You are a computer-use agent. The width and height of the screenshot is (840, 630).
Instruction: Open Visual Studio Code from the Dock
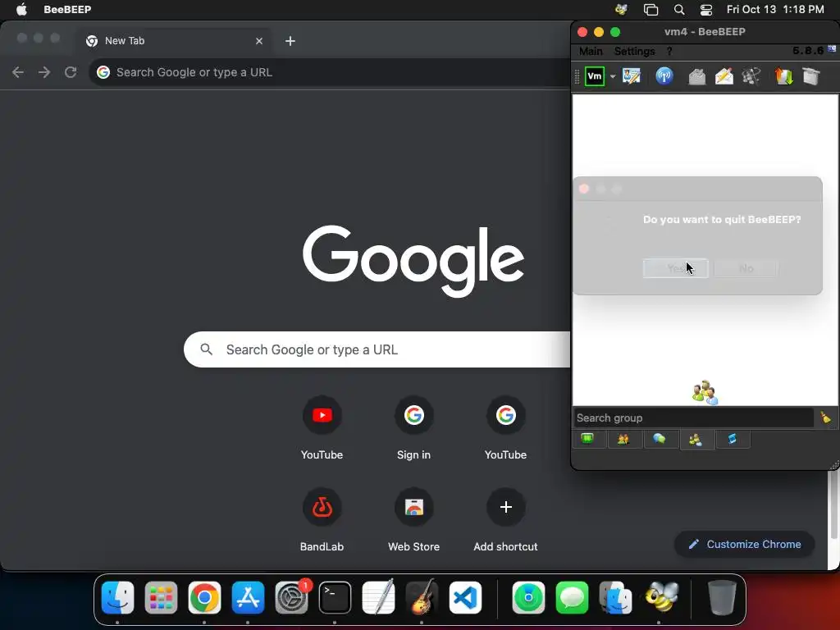pos(465,597)
